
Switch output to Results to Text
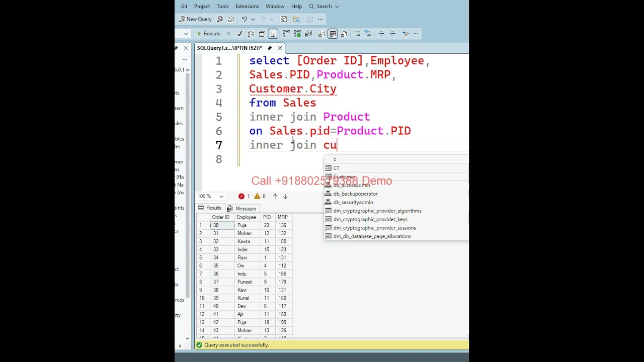[321, 34]
